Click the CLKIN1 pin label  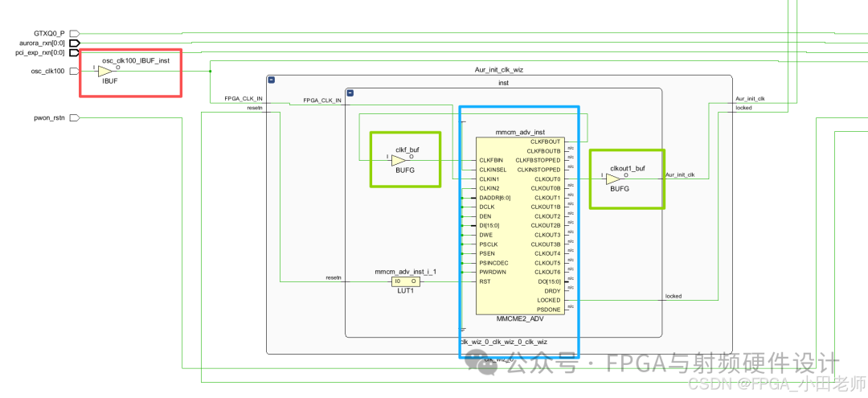(x=489, y=178)
